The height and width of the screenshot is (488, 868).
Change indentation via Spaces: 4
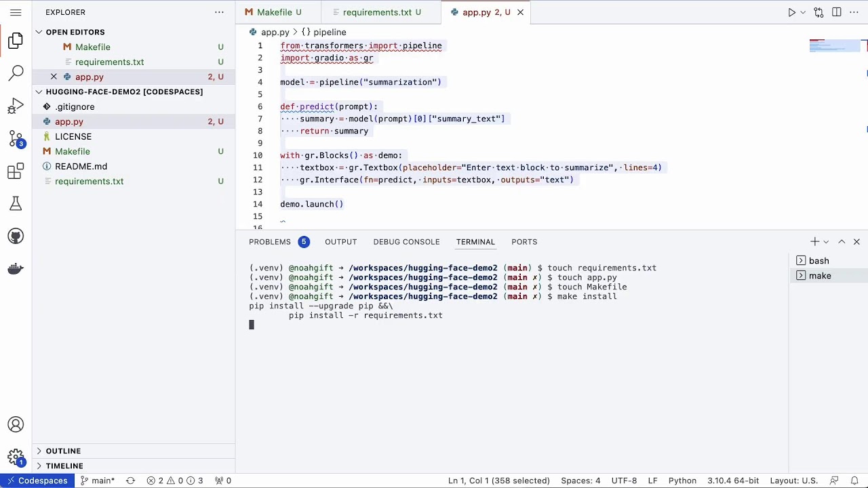pyautogui.click(x=580, y=481)
